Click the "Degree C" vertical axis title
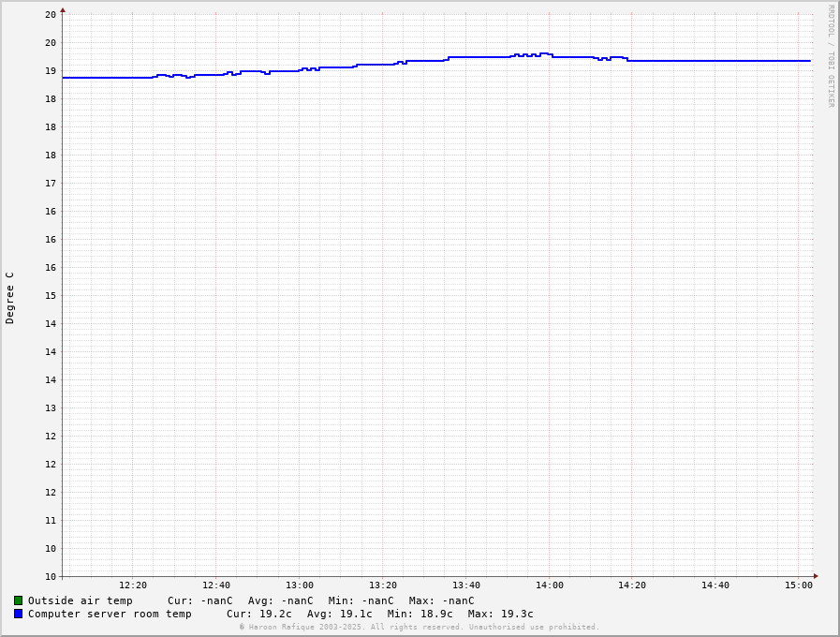Image resolution: width=840 pixels, height=637 pixels. (10, 298)
